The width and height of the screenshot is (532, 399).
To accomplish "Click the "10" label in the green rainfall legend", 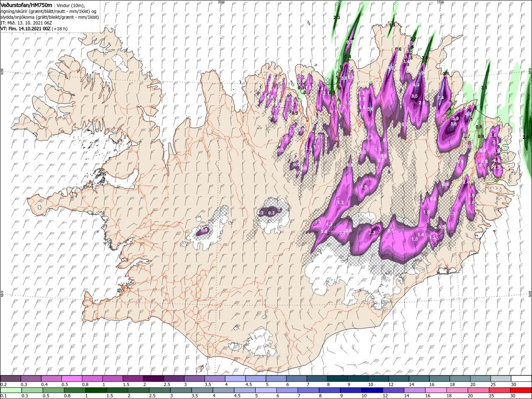I will click(x=364, y=396).
